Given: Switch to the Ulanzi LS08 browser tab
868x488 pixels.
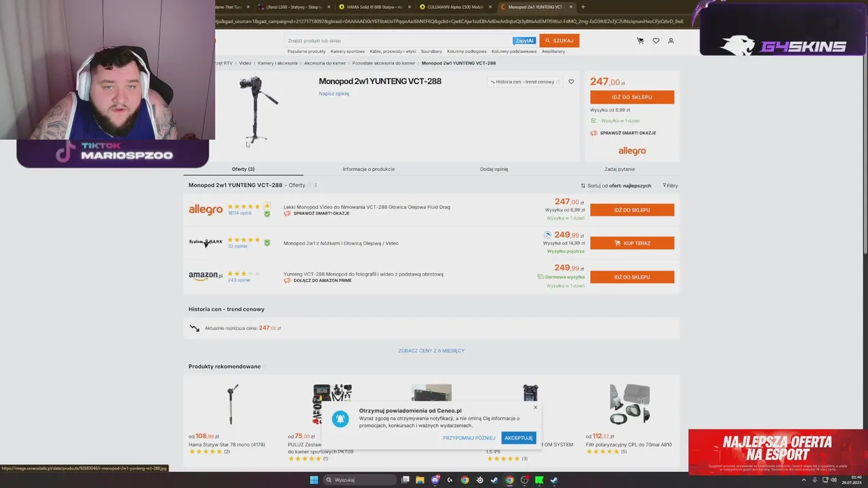Looking at the screenshot, I should (x=294, y=7).
